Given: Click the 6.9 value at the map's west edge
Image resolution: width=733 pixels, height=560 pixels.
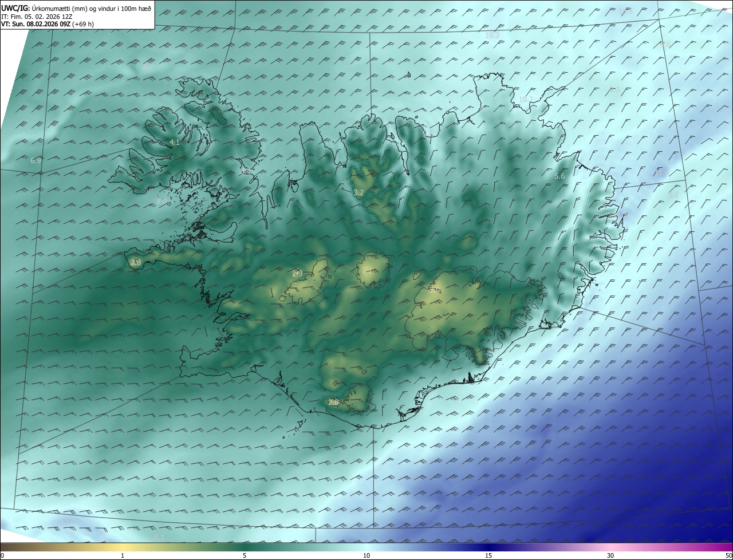Looking at the screenshot, I should coord(36,161).
